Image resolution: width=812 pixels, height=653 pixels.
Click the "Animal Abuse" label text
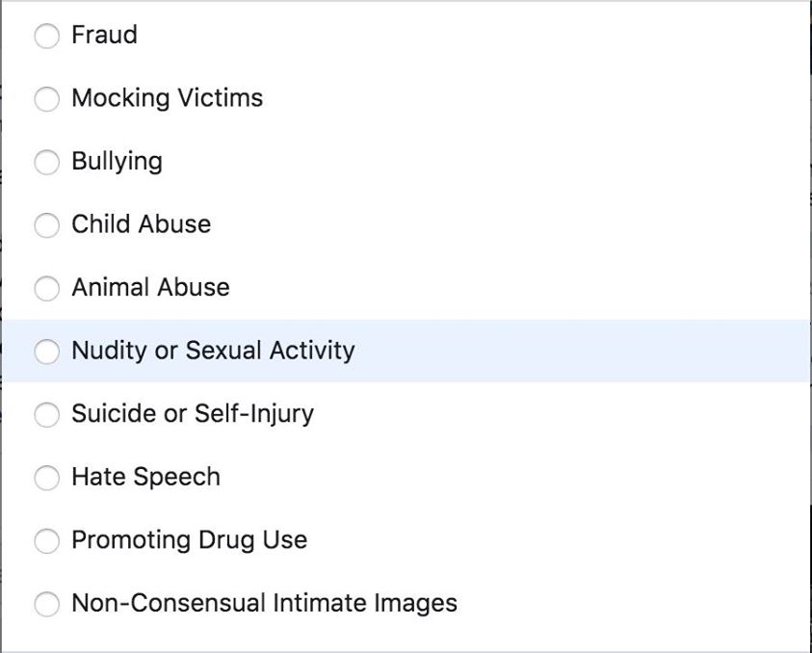click(x=150, y=288)
